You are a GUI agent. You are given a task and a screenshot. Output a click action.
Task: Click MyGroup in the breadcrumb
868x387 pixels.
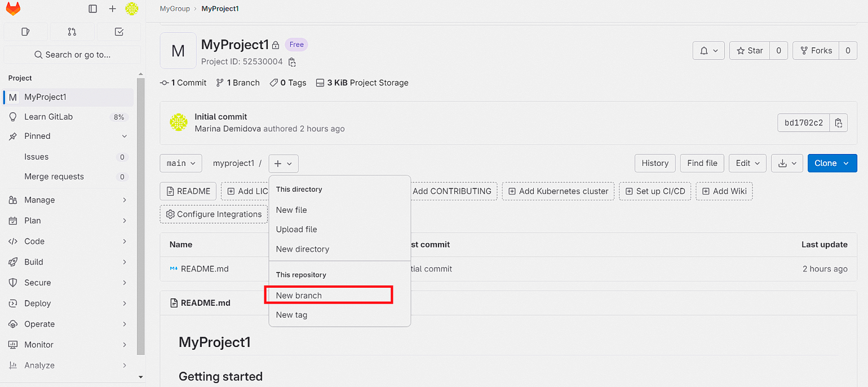pos(175,8)
